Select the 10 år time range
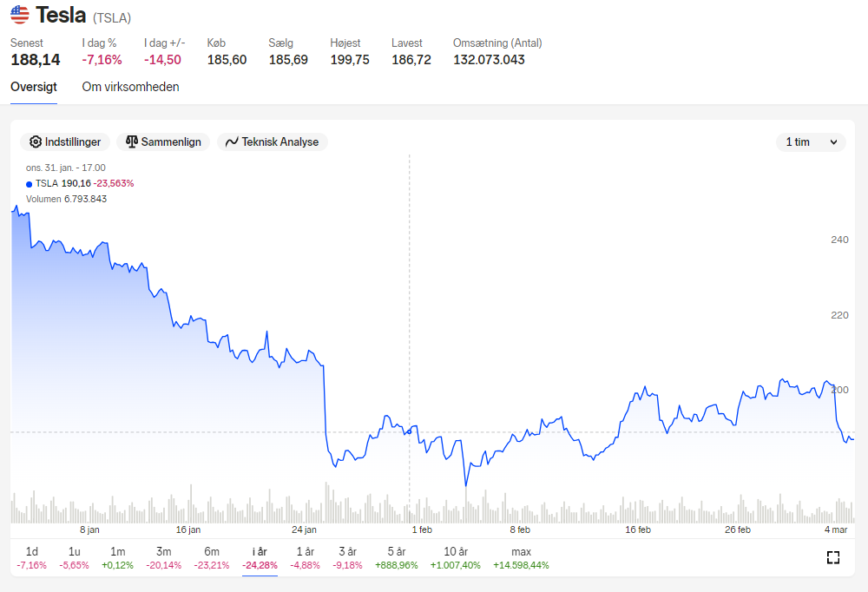 click(x=456, y=557)
